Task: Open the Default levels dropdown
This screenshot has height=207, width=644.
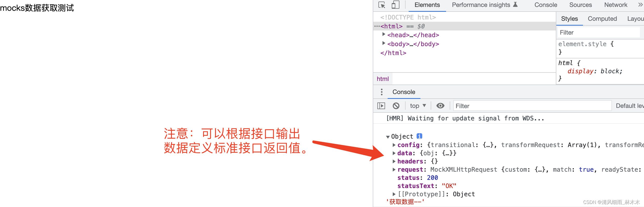Action: click(630, 106)
